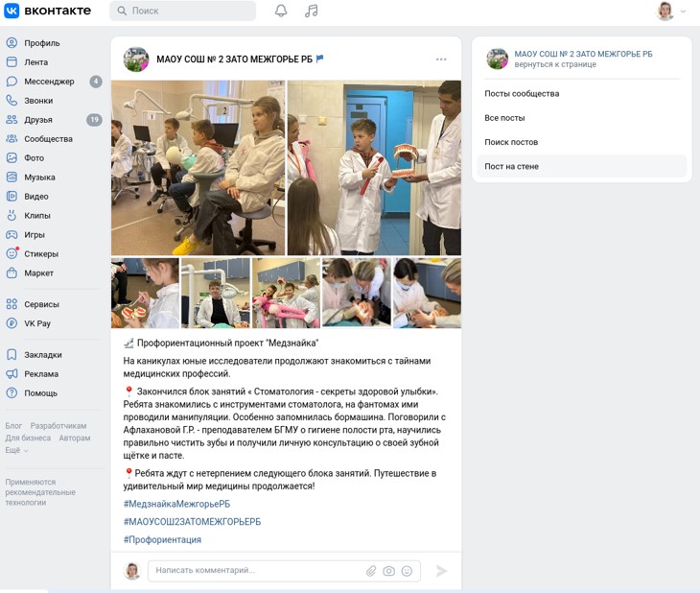Open notifications bell icon
This screenshot has height=593, width=700.
(281, 11)
